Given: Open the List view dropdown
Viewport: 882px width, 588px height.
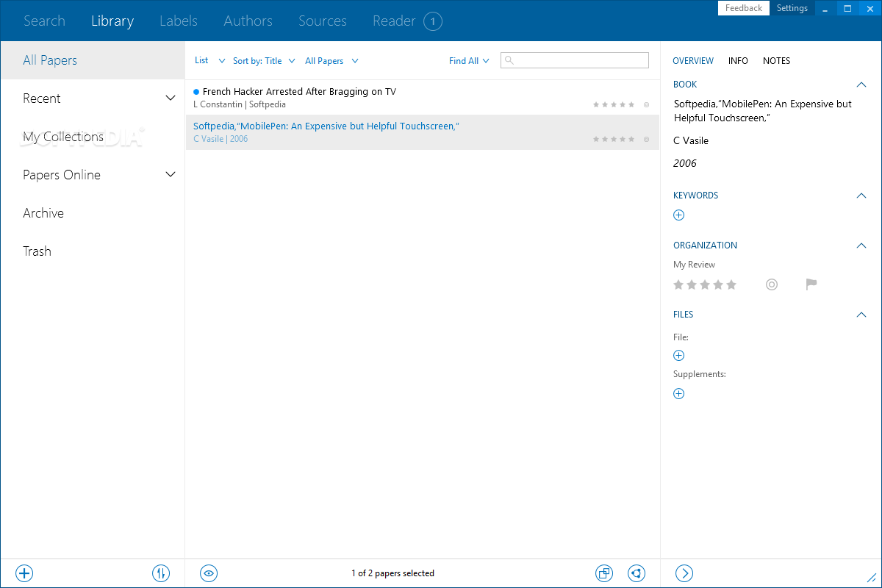Looking at the screenshot, I should pos(210,61).
